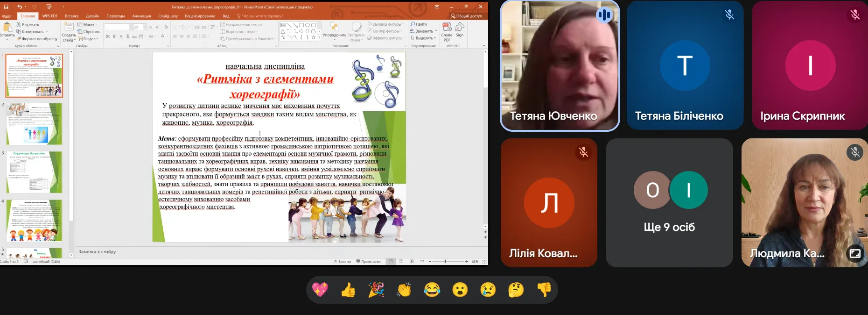Switch to slide sorter view
The image size is (868, 315).
[x=401, y=262]
